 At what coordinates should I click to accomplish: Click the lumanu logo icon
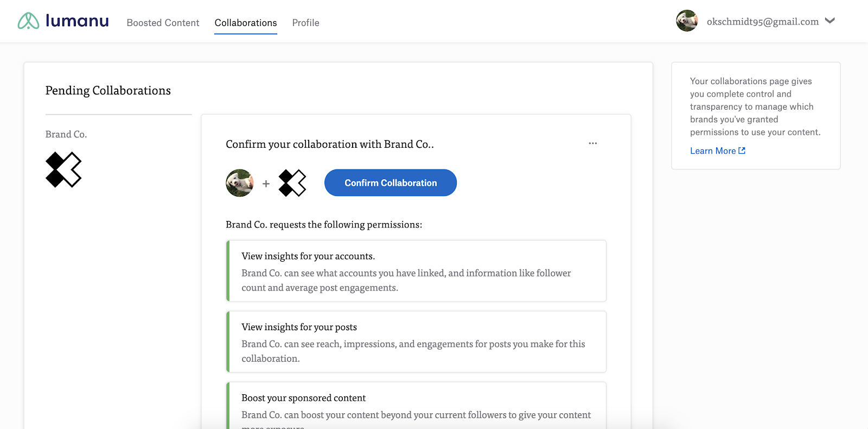28,21
